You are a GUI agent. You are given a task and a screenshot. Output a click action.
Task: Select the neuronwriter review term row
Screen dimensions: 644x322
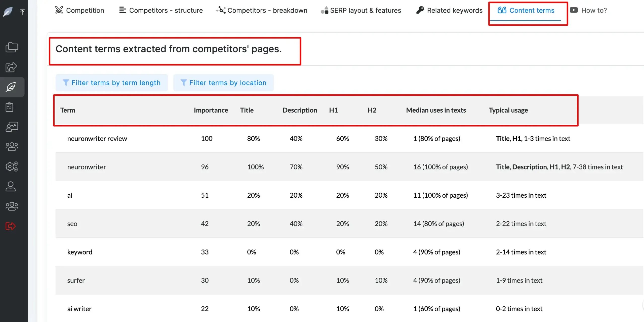coord(97,138)
